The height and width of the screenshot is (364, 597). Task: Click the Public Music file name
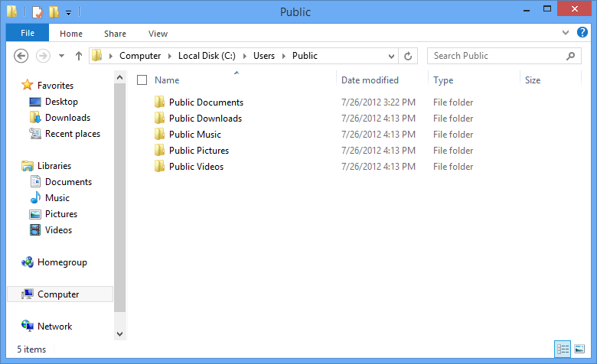click(x=195, y=135)
